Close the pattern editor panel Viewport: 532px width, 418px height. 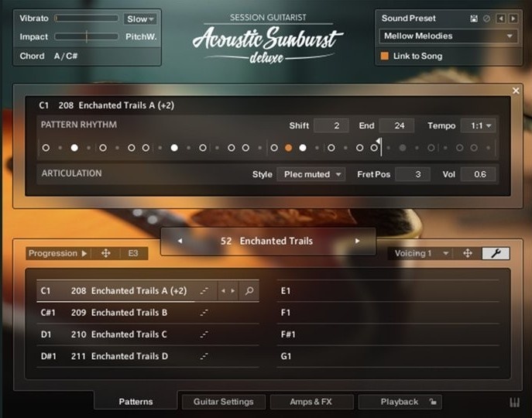pyautogui.click(x=516, y=91)
